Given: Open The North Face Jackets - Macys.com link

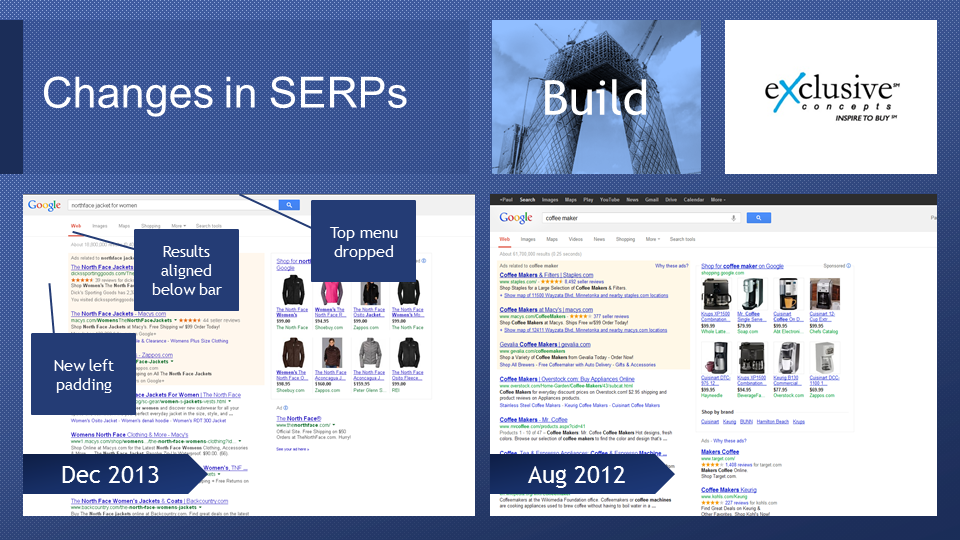Looking at the screenshot, I should [x=118, y=313].
